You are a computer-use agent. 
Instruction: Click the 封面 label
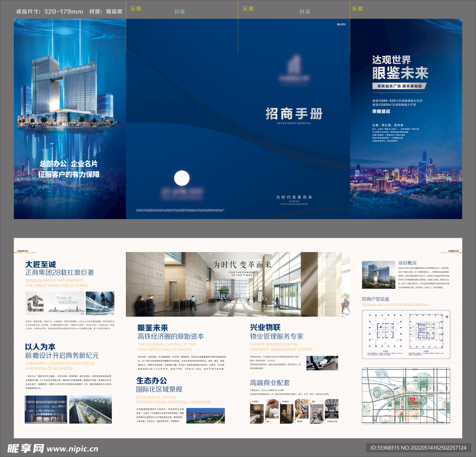pos(305,12)
